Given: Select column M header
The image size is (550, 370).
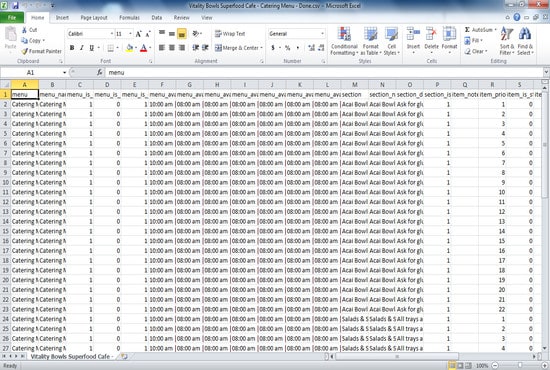Looking at the screenshot, I should 355,85.
